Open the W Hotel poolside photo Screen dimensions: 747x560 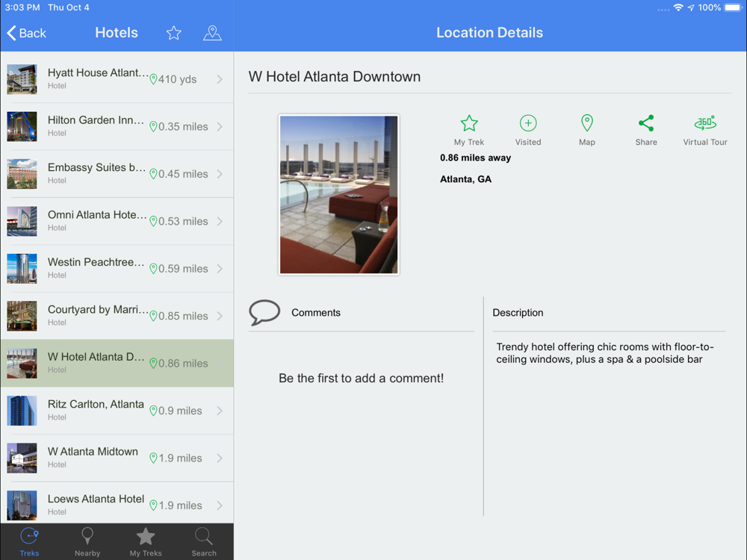point(338,195)
